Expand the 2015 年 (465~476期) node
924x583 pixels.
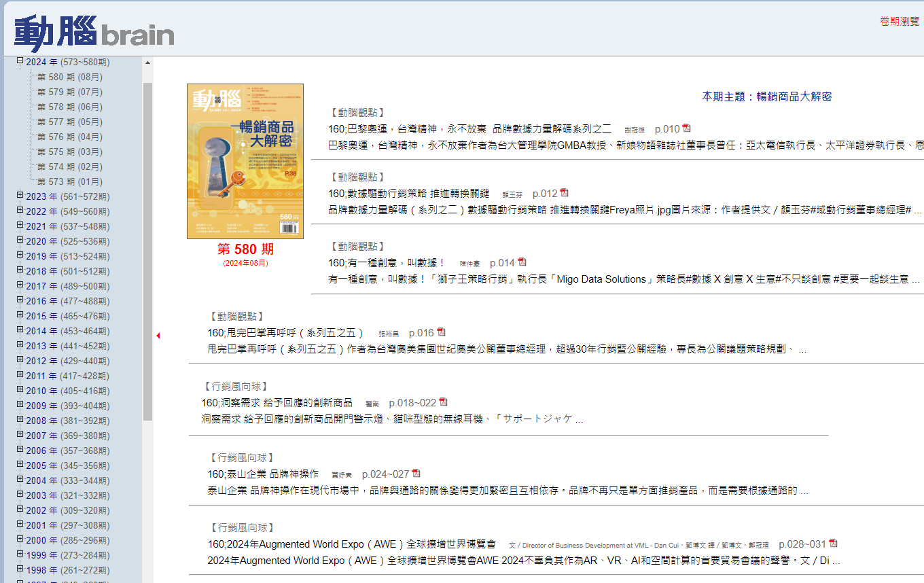(20, 315)
